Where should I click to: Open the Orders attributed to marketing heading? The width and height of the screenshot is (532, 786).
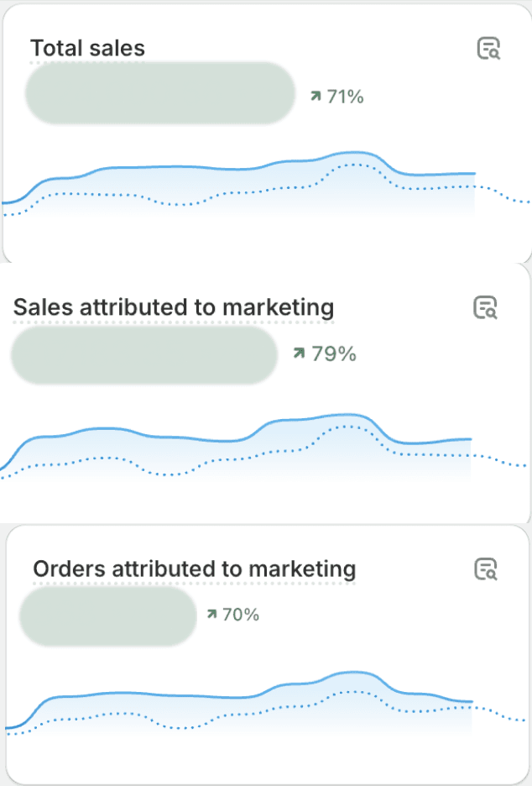195,569
